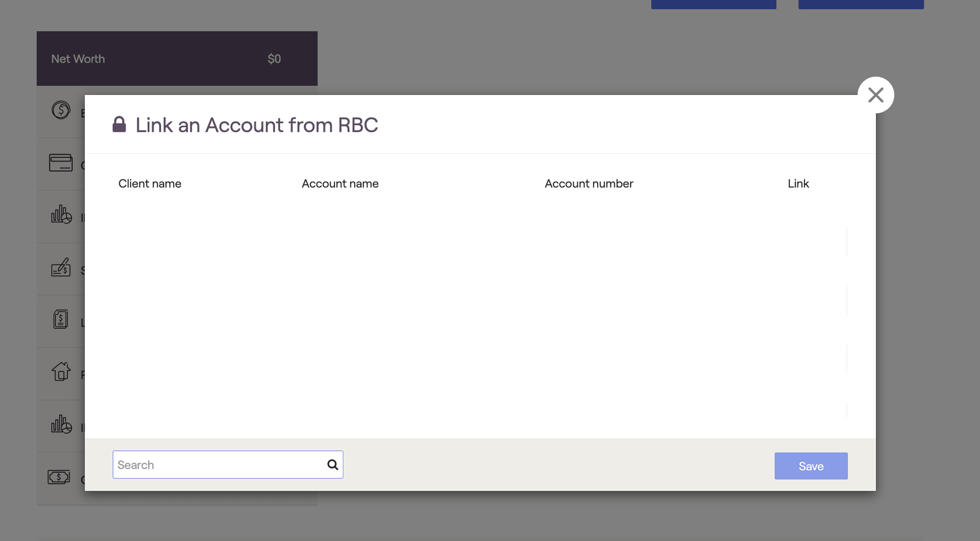The image size is (980, 541).
Task: Click the cash banknote sidebar icon
Action: tap(59, 477)
